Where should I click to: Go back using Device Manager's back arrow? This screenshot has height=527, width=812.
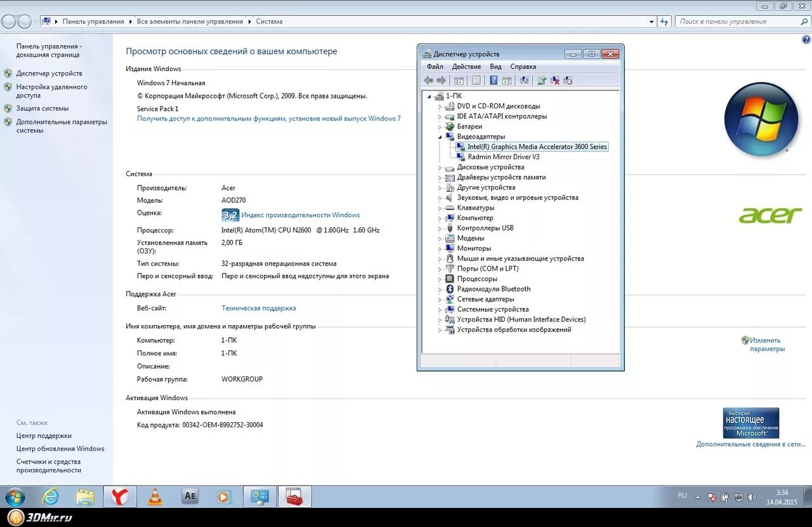[x=428, y=80]
